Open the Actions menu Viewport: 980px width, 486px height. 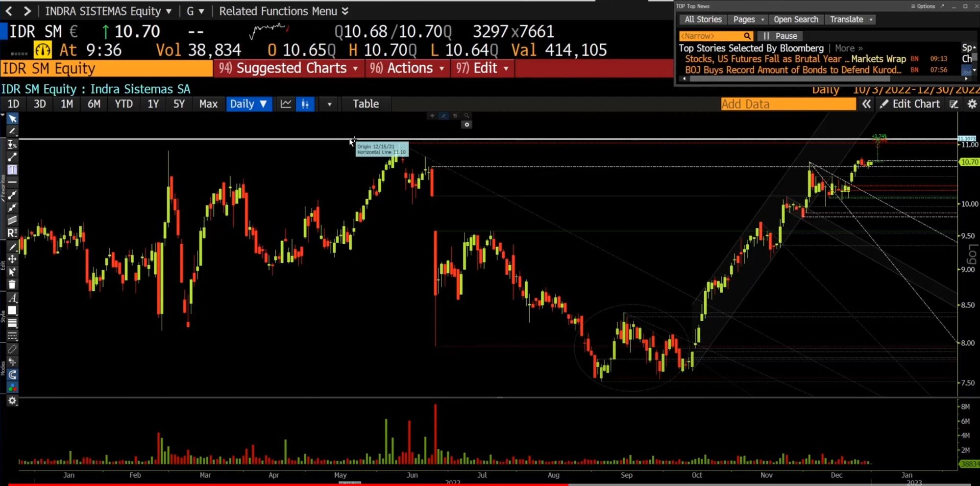[x=407, y=68]
